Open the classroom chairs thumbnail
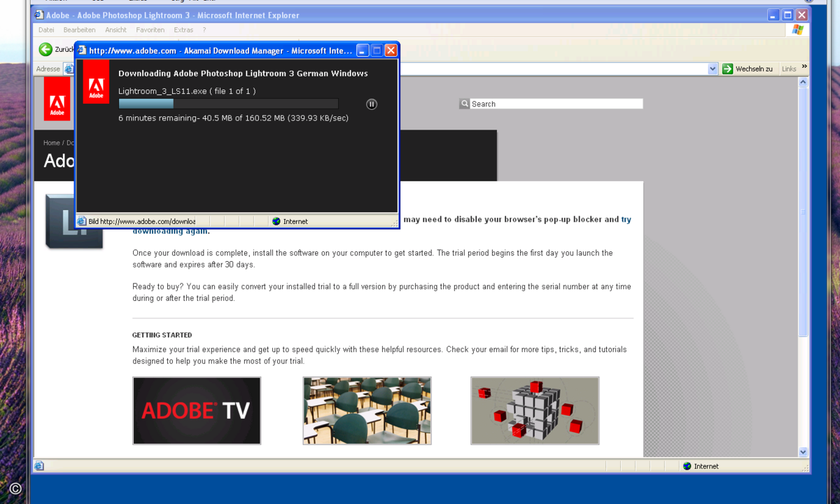 367,410
